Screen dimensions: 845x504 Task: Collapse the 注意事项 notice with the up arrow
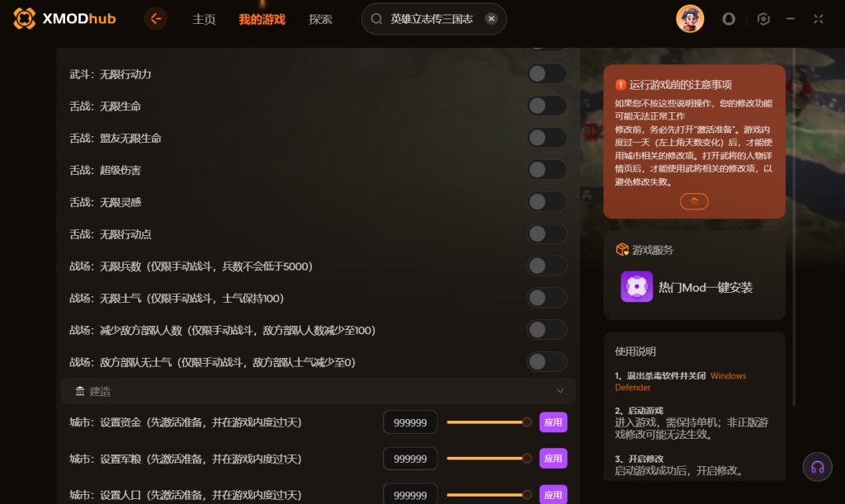point(694,201)
